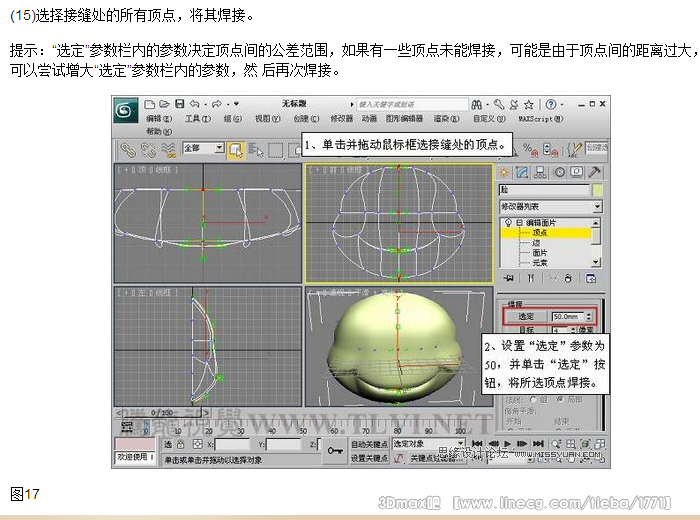Viewport: 700px width, 520px height.
Task: Collapse the 编辑面片 modifier tree
Action: click(519, 222)
